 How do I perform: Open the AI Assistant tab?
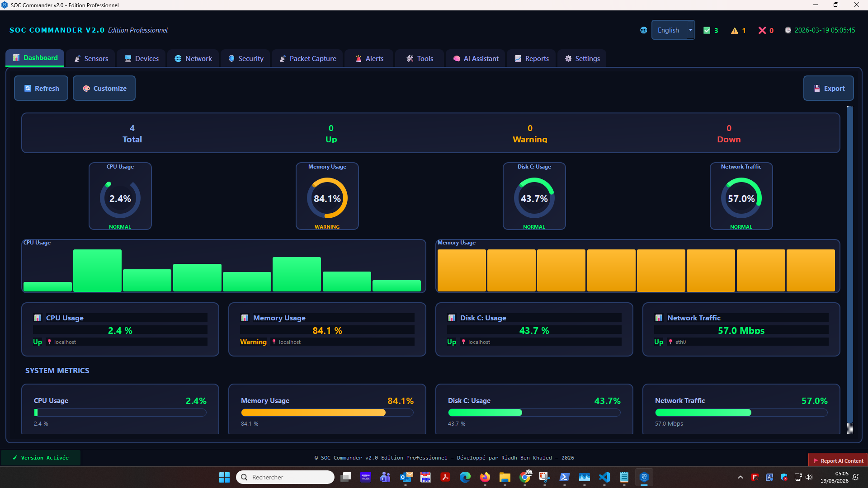(x=476, y=59)
